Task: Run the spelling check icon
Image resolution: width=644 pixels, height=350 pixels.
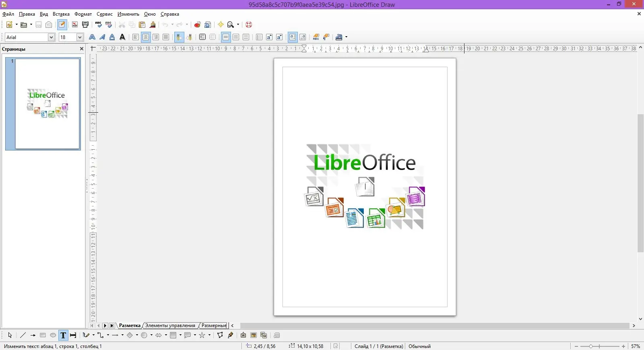Action: [x=99, y=25]
